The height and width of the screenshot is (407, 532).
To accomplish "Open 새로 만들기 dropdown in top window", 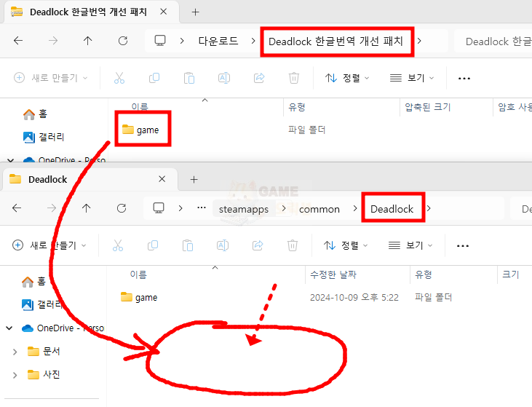I will coord(51,78).
